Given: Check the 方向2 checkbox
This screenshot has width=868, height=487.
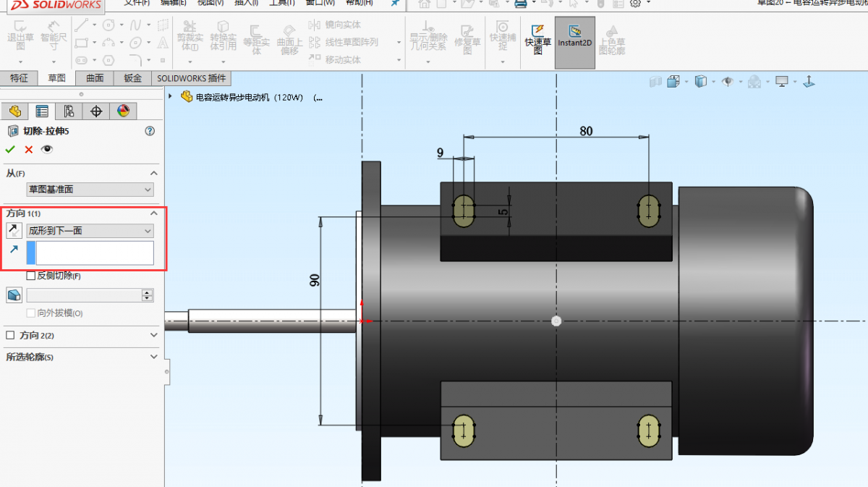Looking at the screenshot, I should (x=10, y=335).
